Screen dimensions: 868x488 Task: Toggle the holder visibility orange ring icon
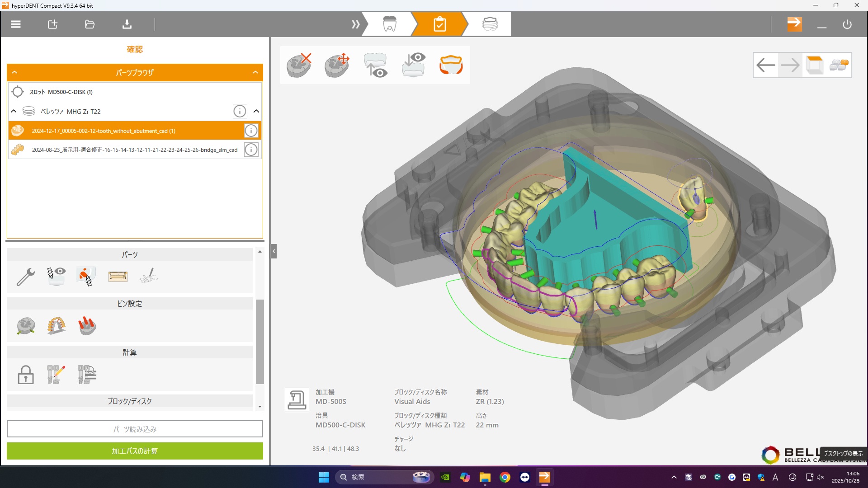pyautogui.click(x=451, y=65)
